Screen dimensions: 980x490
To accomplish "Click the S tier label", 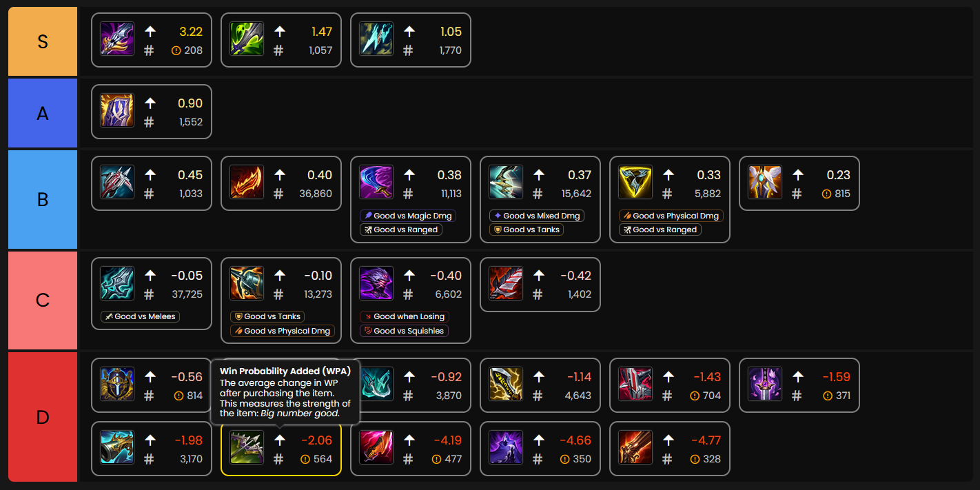I will point(43,41).
